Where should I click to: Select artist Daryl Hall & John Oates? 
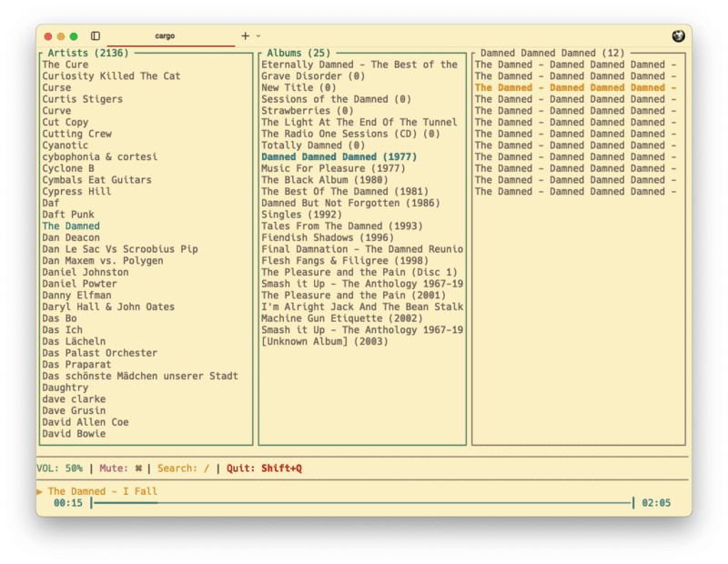coord(108,307)
